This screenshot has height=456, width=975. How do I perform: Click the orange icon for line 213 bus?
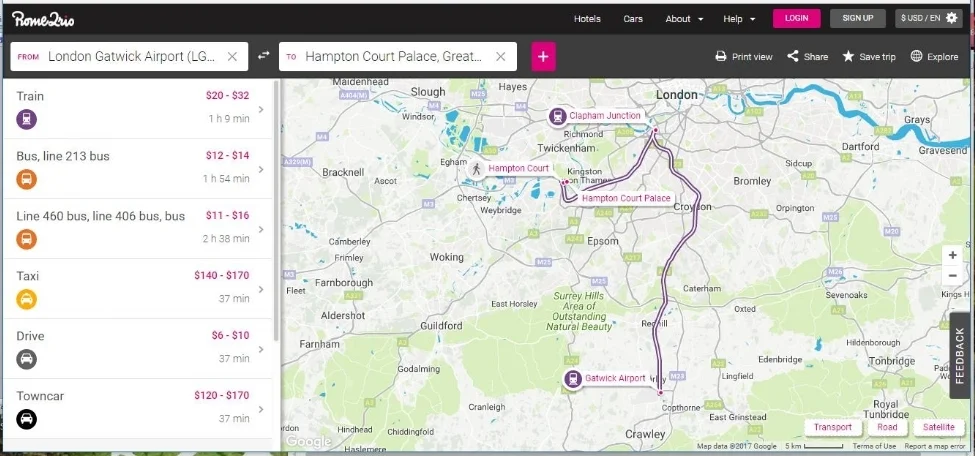click(x=27, y=179)
